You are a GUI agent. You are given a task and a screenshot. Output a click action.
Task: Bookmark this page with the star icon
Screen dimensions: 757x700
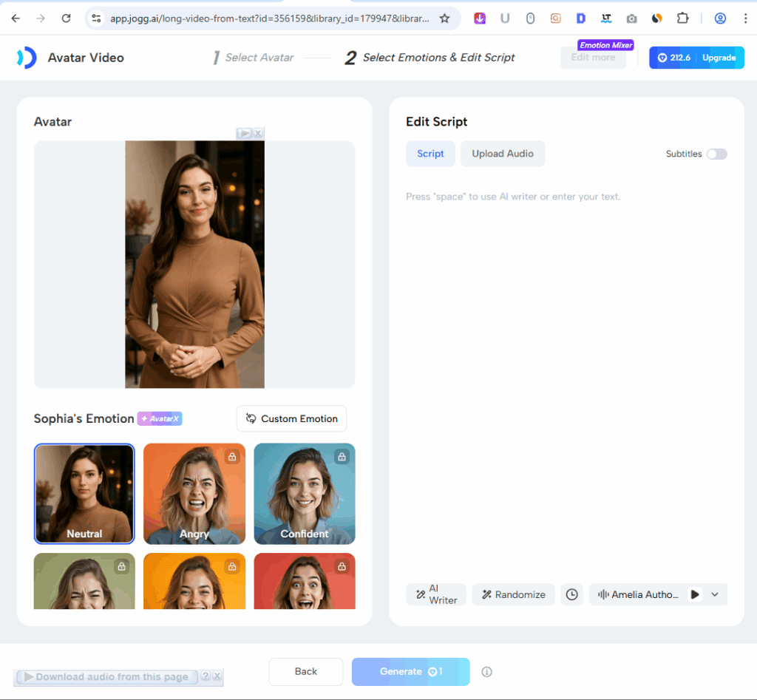point(444,18)
